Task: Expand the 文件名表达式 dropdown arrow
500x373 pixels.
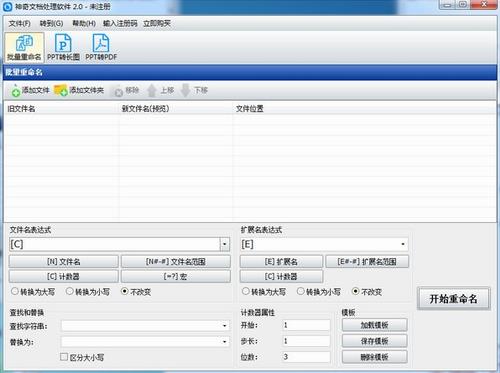Action: (x=225, y=244)
